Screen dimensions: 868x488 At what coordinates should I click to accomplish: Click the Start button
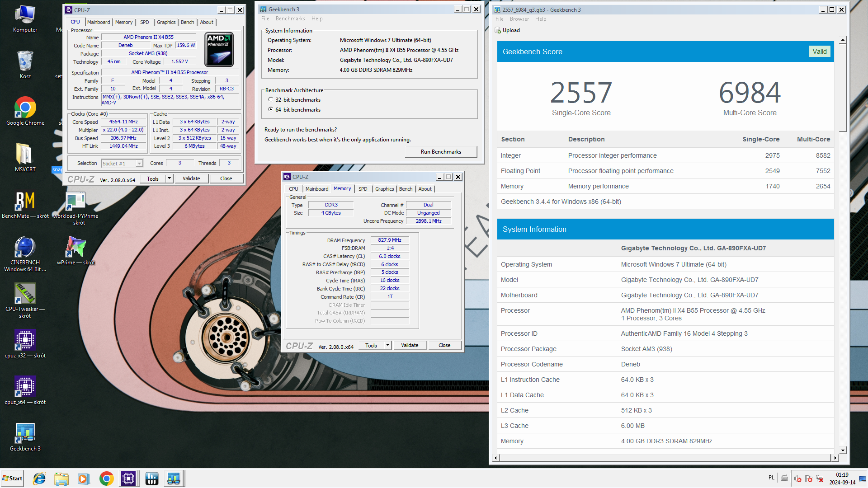tap(12, 479)
